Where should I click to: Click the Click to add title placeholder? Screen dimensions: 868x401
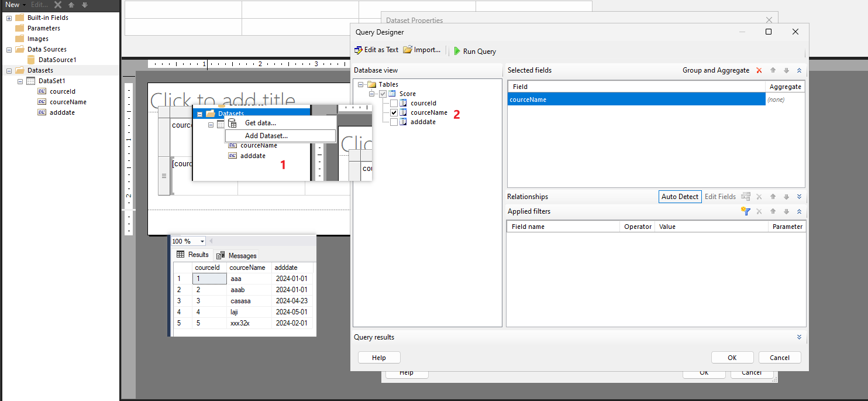coord(222,100)
